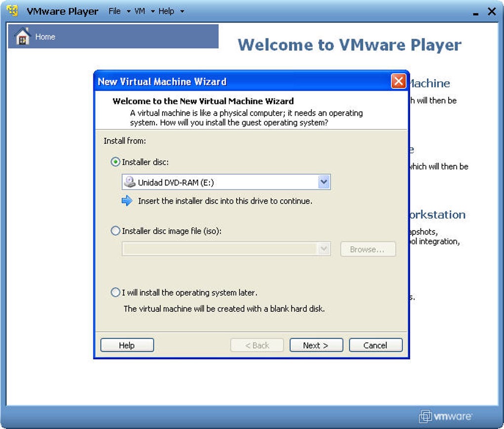Click the Next > button
This screenshot has height=429, width=504.
click(x=316, y=345)
